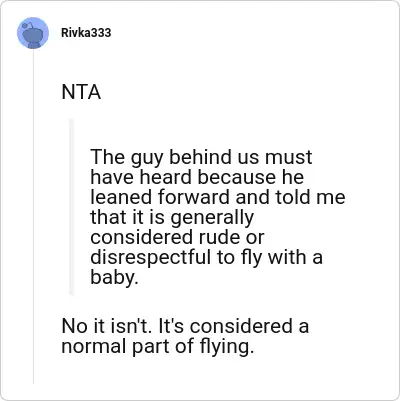Click the NTA verdict text

point(81,92)
